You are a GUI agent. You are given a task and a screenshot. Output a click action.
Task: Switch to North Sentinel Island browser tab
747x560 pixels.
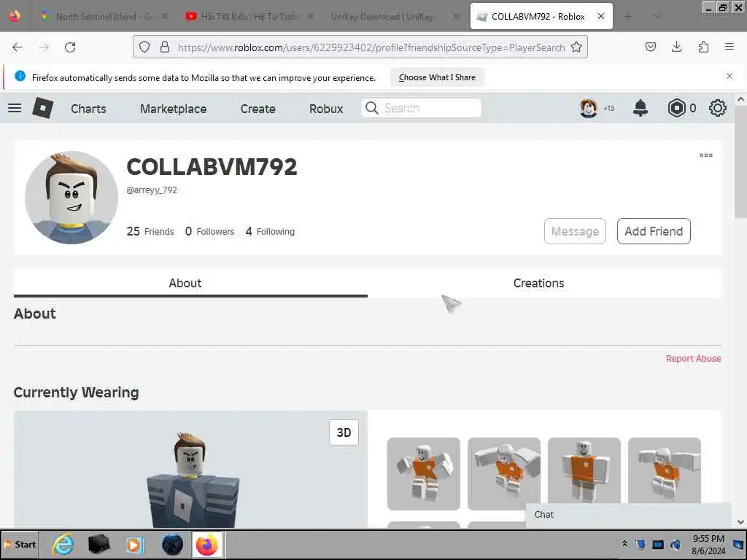pyautogui.click(x=105, y=16)
